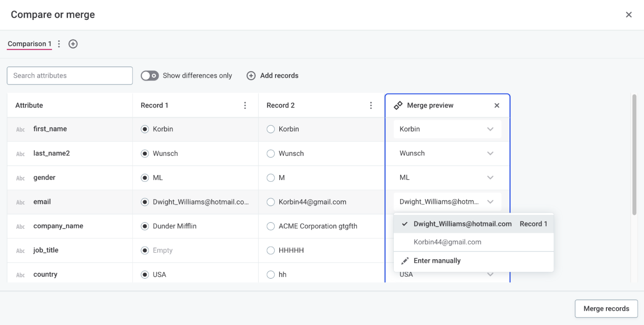644x325 pixels.
Task: Open the Record 1 column menu
Action: pyautogui.click(x=245, y=105)
